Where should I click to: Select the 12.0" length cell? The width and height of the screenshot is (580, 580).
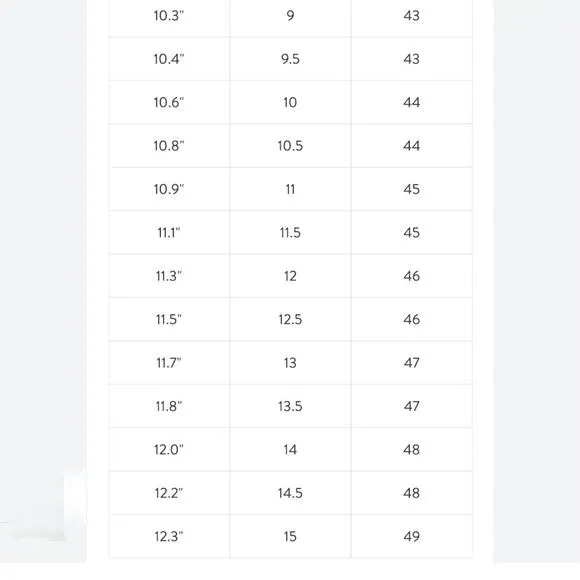tap(169, 449)
